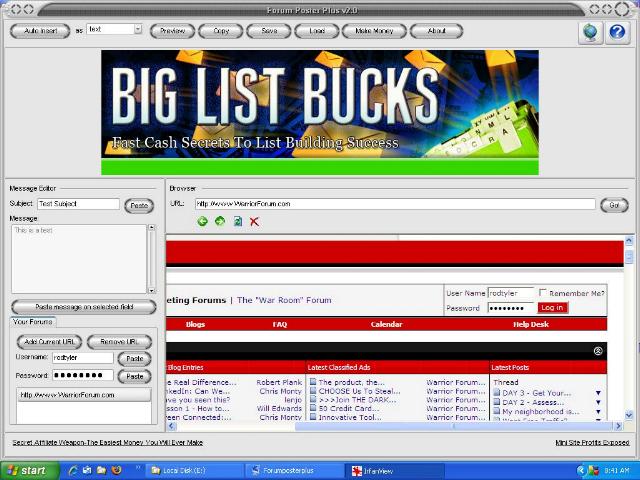This screenshot has height=480, width=640.
Task: Click the forum User Name field
Action: point(511,293)
